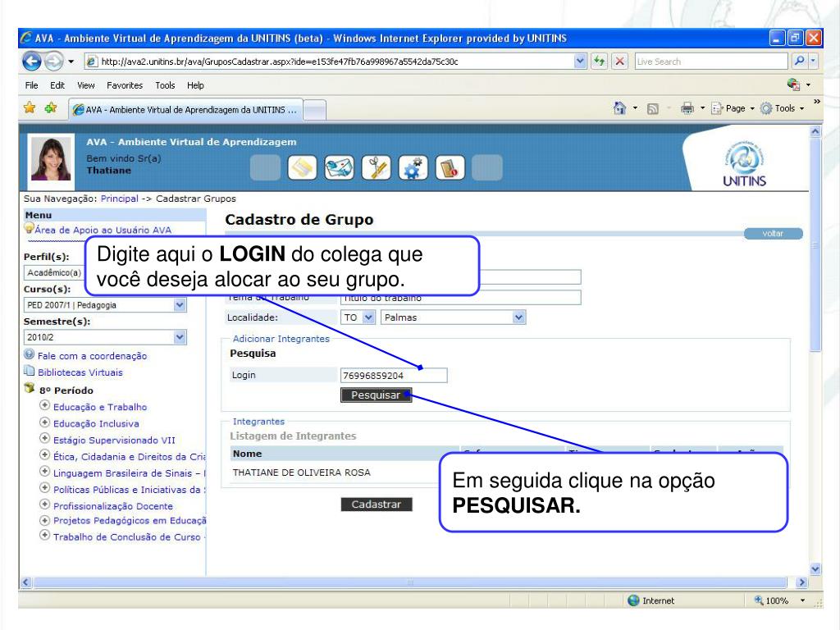Screen dimensions: 840x630
Task: Click the browser Forward arrow button
Action: [x=53, y=62]
